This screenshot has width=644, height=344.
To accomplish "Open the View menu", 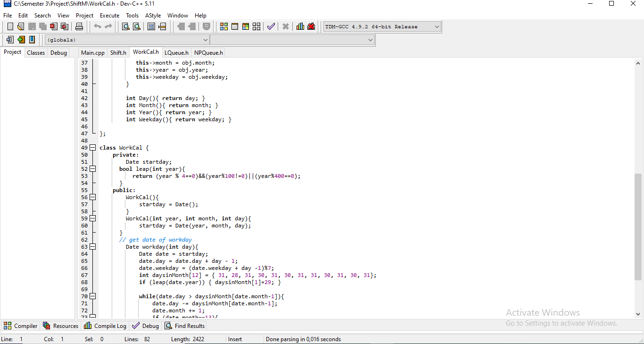I will click(x=63, y=16).
